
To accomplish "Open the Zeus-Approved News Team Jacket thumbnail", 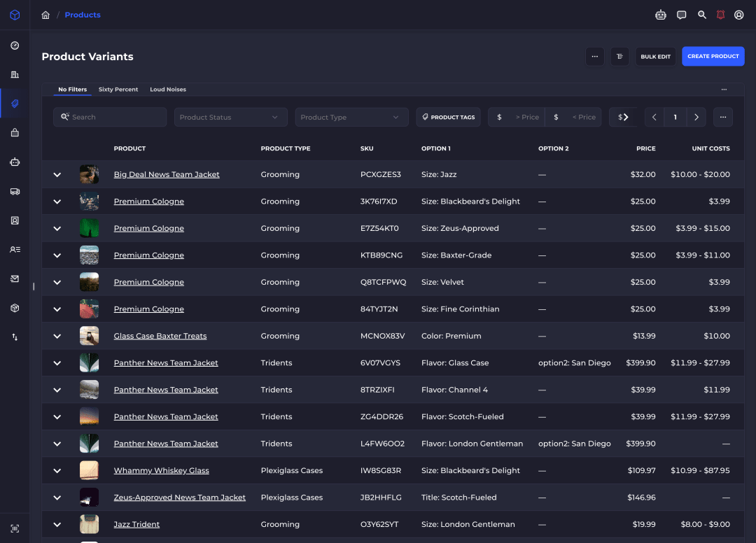I will 89,498.
